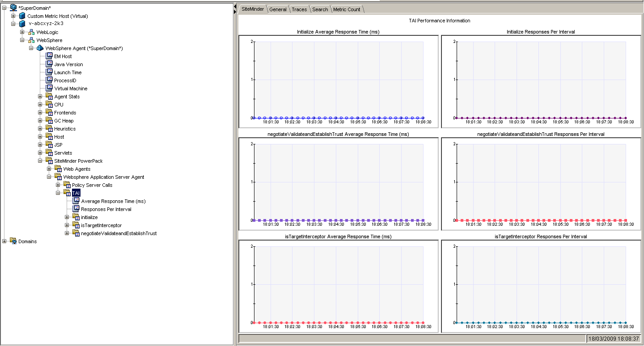Collapse the Websphere Application Server Agent folder
The image size is (644, 346).
pos(49,177)
